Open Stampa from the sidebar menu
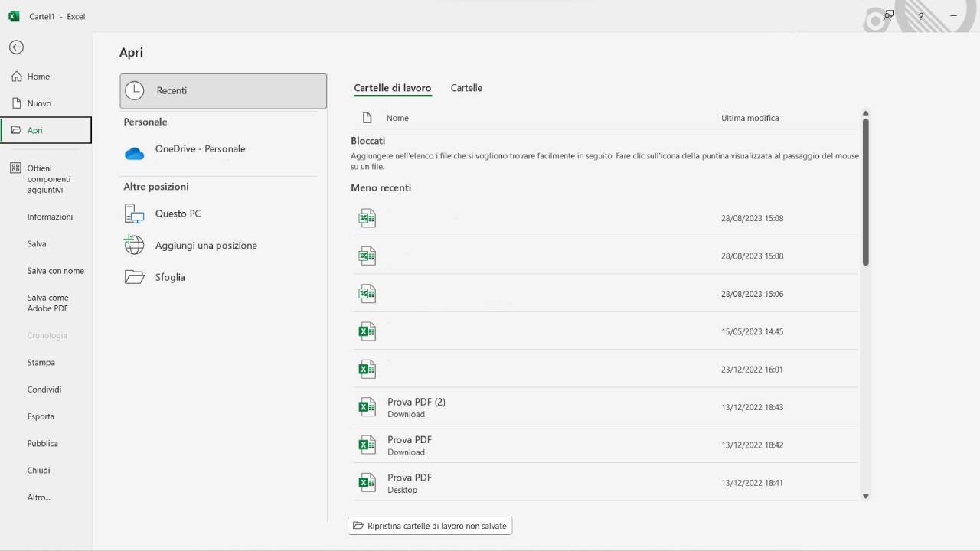The height and width of the screenshot is (551, 980). tap(41, 362)
